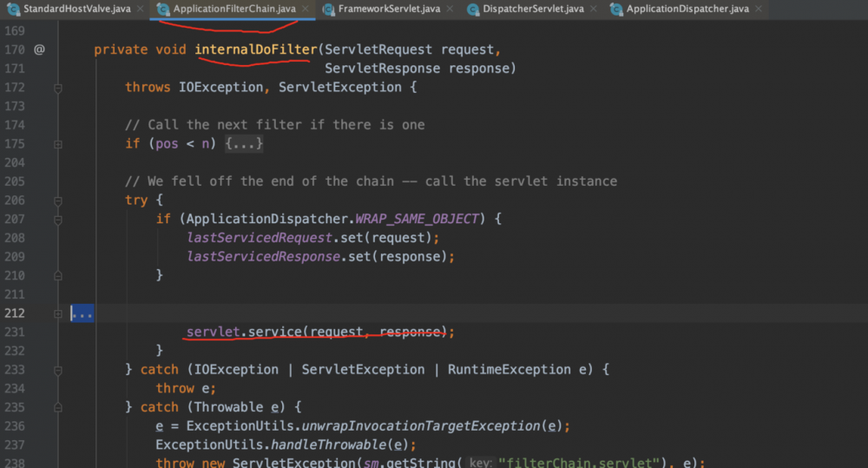Click the 'key:' parameter hint
This screenshot has width=868, height=468.
click(480, 463)
